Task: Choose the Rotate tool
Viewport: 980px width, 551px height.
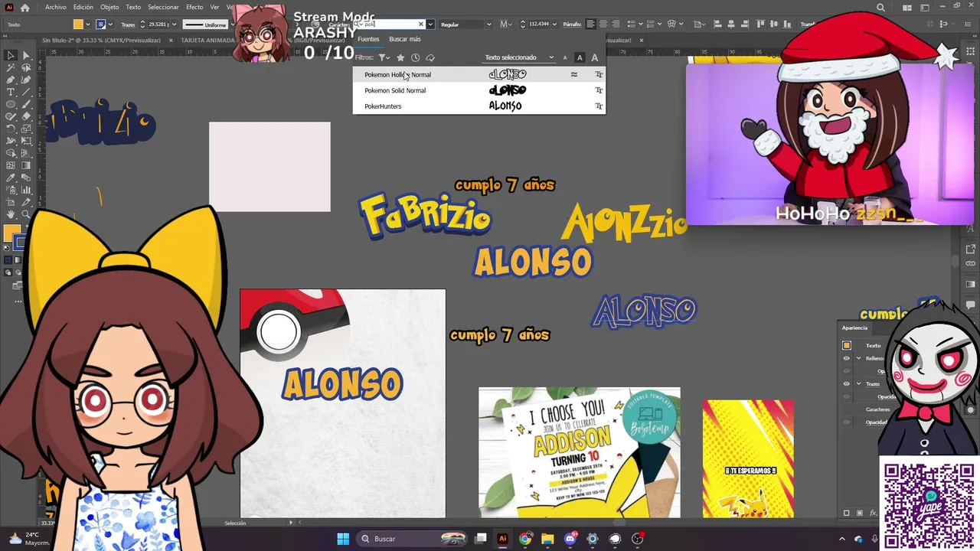Action: click(x=11, y=129)
